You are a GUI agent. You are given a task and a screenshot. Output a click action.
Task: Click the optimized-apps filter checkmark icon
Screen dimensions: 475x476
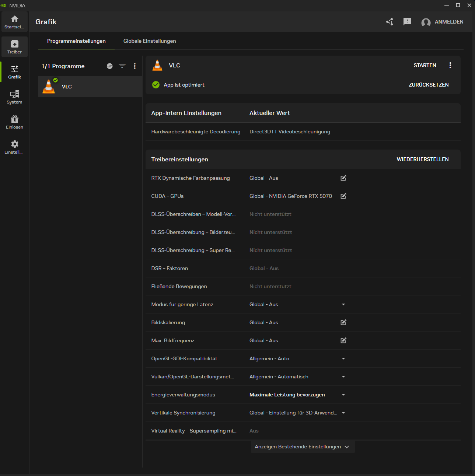(109, 66)
